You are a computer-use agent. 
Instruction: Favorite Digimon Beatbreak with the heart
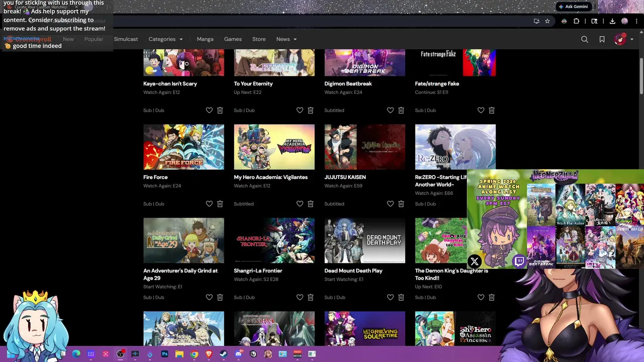point(390,110)
